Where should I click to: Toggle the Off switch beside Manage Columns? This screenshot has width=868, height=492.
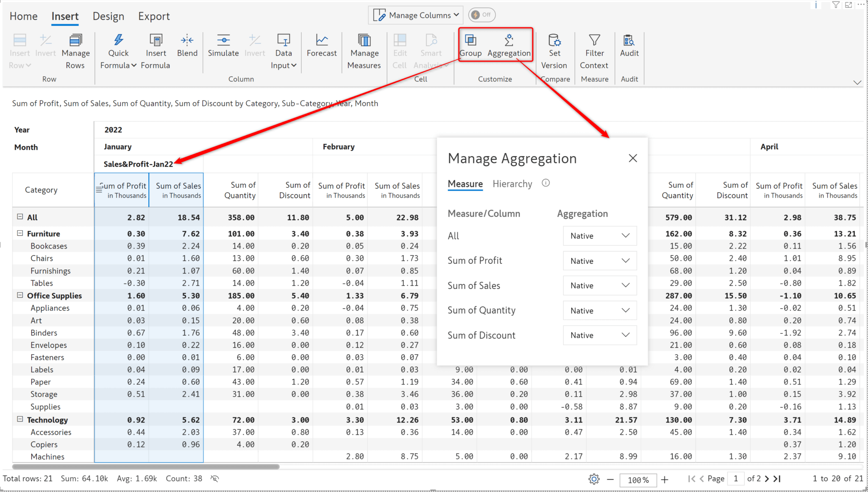[481, 15]
